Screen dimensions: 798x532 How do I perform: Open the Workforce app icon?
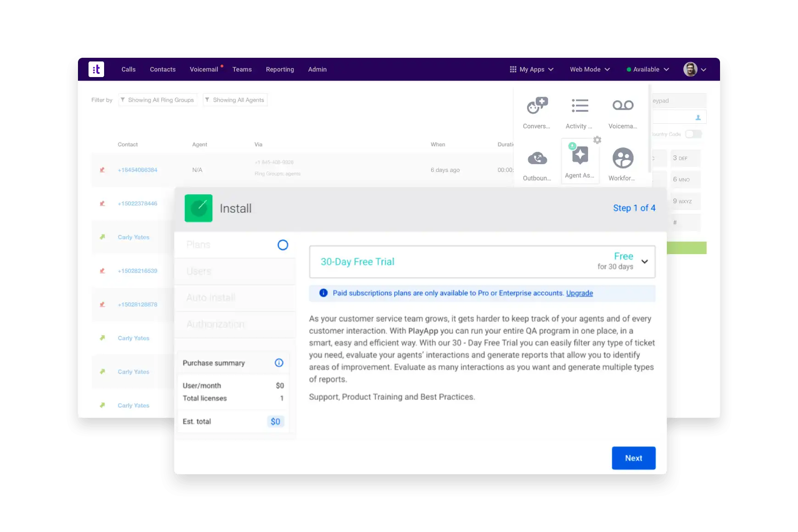point(622,159)
